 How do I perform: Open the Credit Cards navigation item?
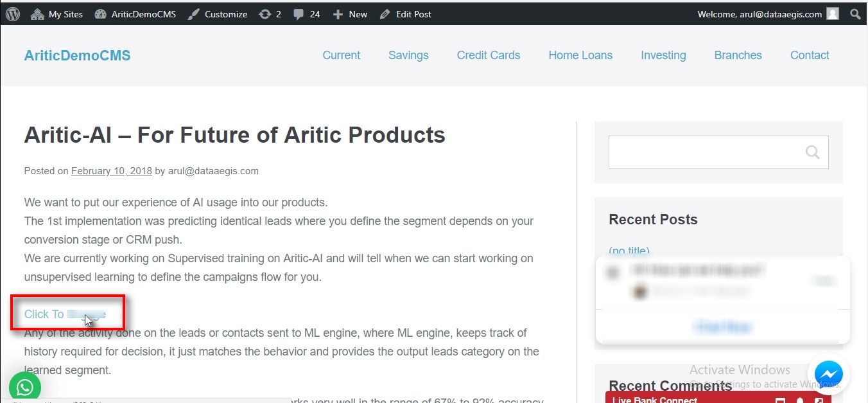[489, 55]
